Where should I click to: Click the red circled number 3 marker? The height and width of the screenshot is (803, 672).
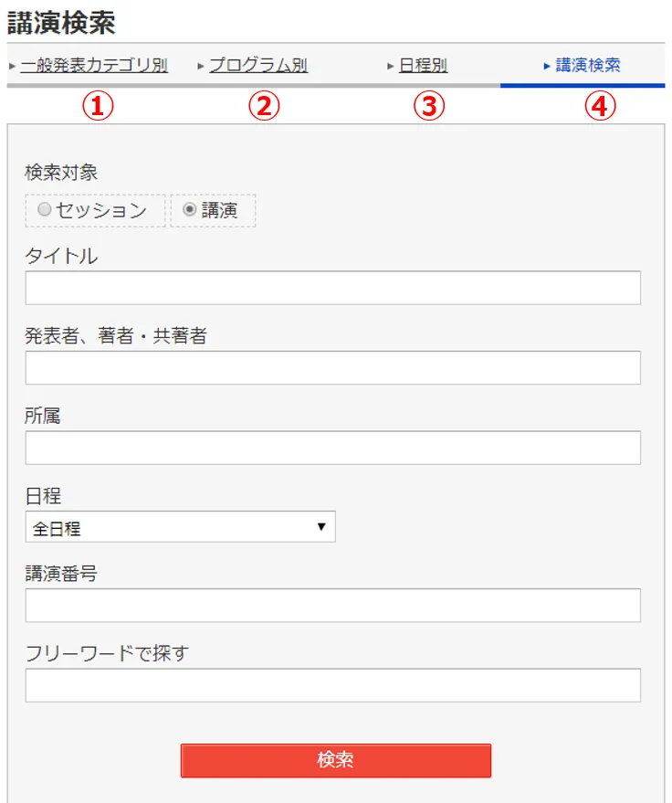[x=427, y=106]
